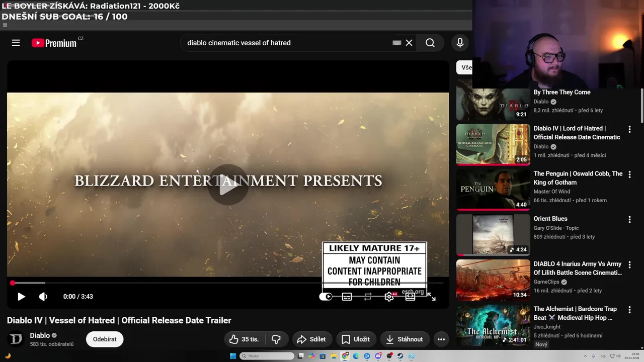
Task: Mute the video volume
Action: 43,297
